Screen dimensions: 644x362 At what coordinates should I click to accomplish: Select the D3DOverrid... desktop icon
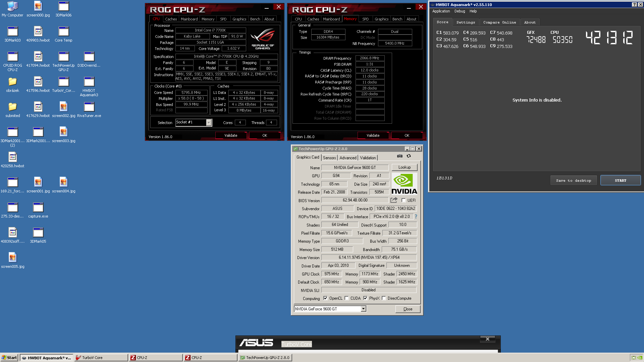89,60
